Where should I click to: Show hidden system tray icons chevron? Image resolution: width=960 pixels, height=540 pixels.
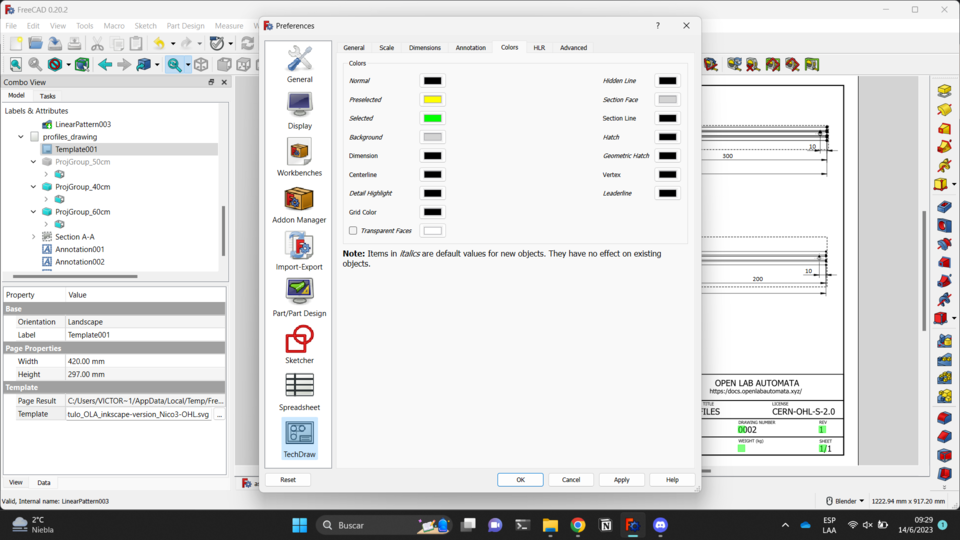point(785,525)
